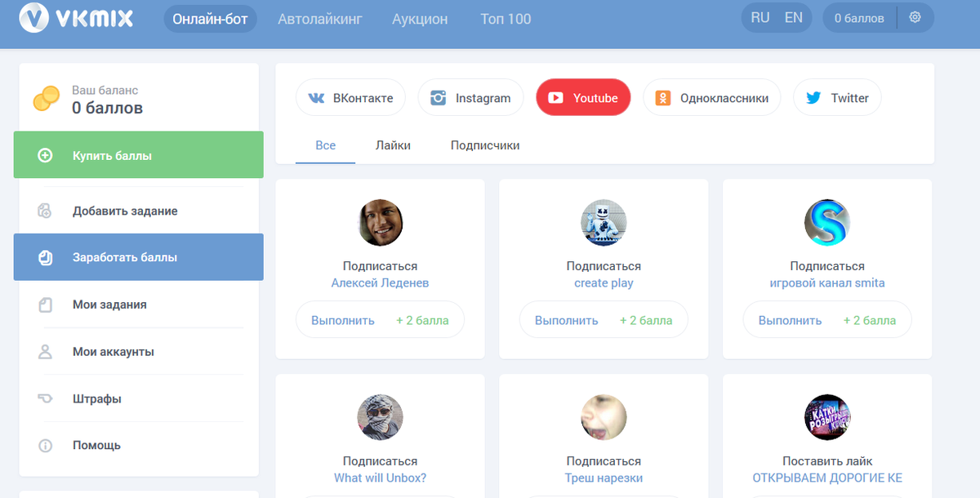Click the icon next to Мои задания
Image resolution: width=980 pixels, height=498 pixels.
(46, 305)
